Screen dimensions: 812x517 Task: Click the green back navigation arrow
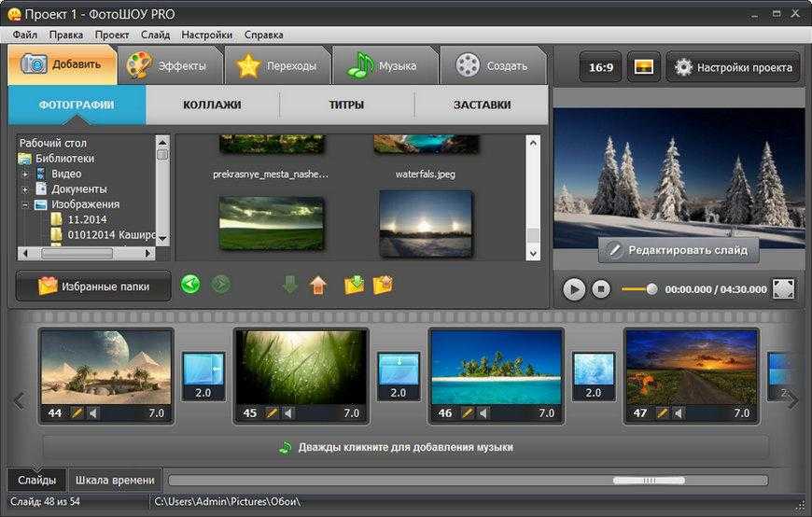(190, 285)
